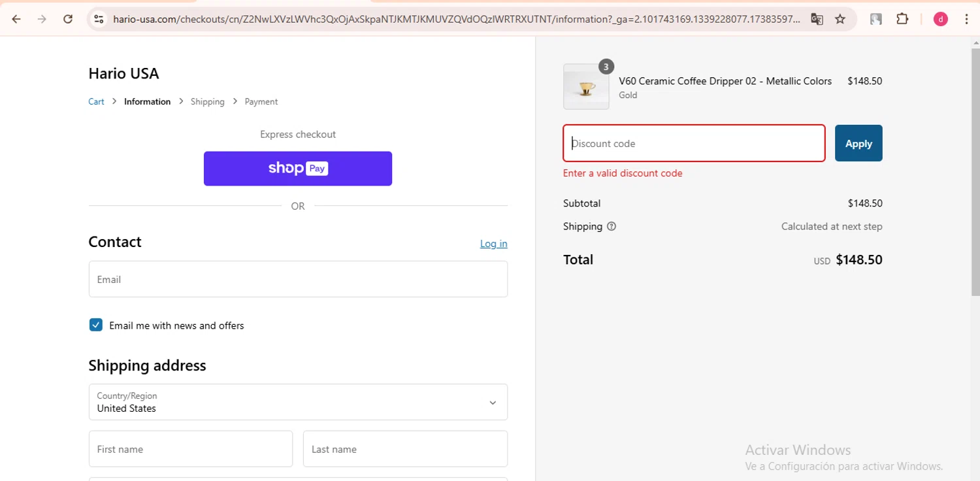Image resolution: width=980 pixels, height=481 pixels.
Task: Click the Total label
Action: pyautogui.click(x=578, y=259)
